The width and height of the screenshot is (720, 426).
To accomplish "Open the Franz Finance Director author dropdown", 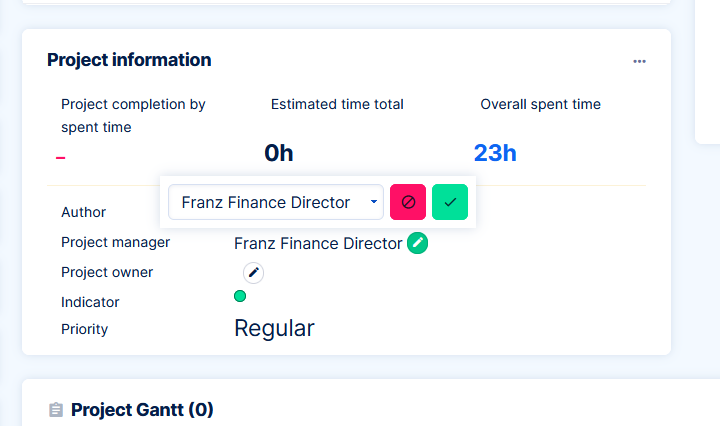I will 275,202.
